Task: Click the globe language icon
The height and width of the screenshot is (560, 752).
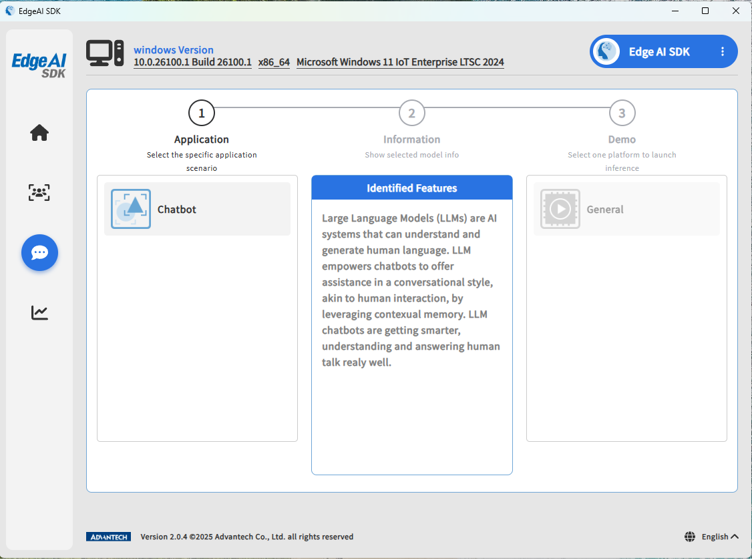Action: click(x=690, y=537)
